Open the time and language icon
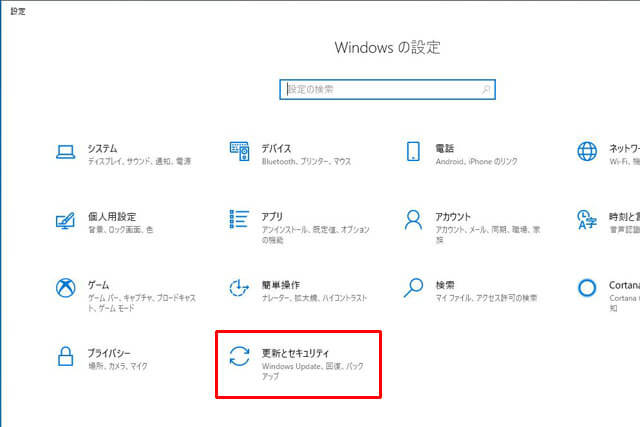Viewport: 640px width, 427px height. (587, 220)
